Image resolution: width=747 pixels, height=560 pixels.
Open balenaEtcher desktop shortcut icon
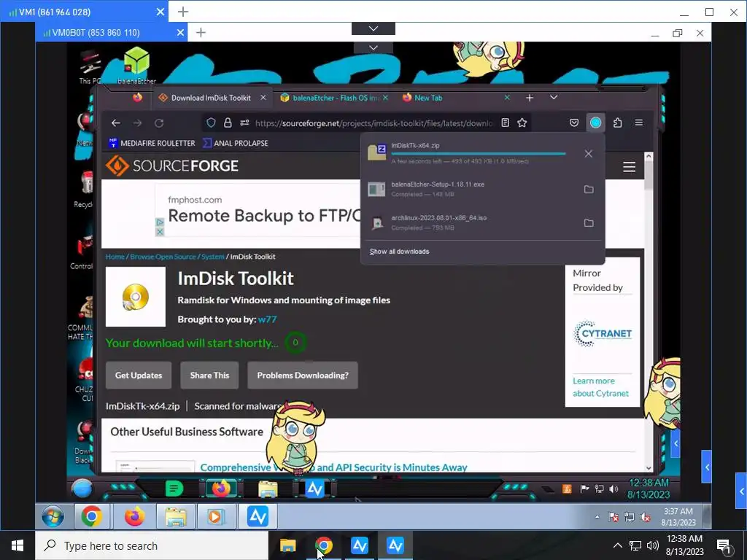tap(136, 64)
